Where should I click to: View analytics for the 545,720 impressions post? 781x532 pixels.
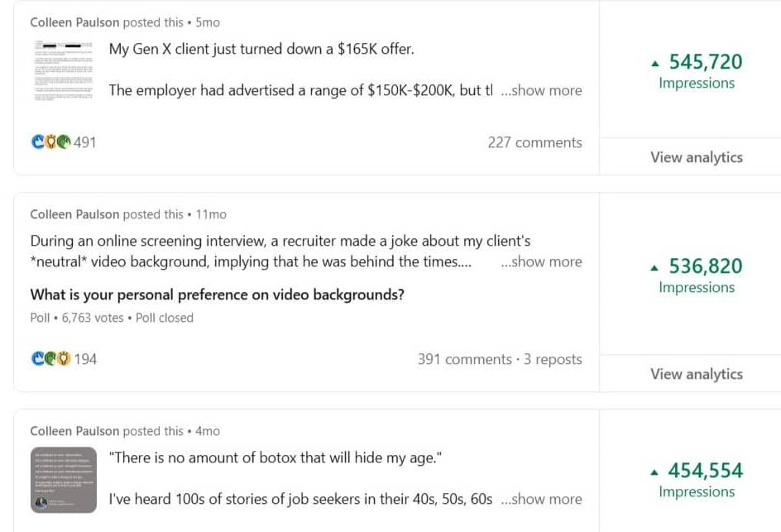pyautogui.click(x=696, y=157)
